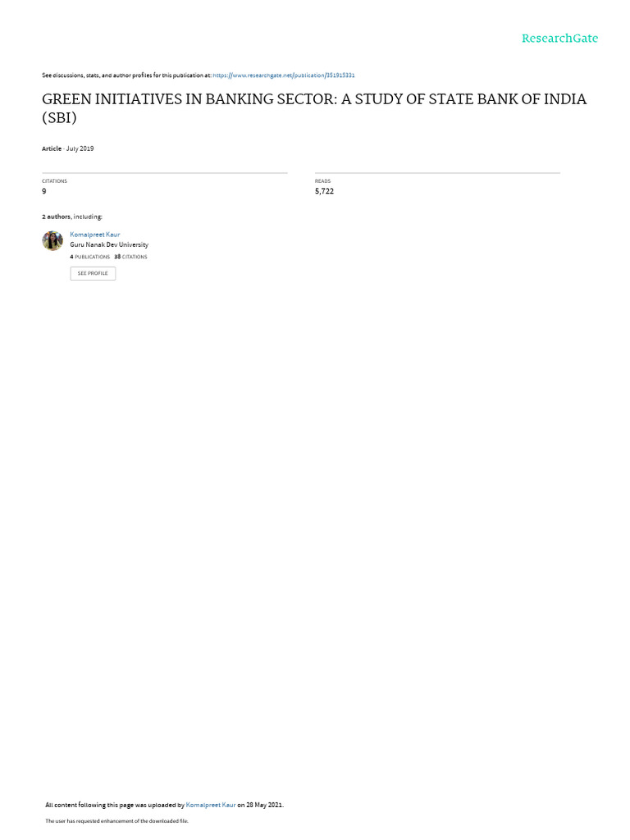Open Komalpreet Kaur author name link

[x=95, y=235]
